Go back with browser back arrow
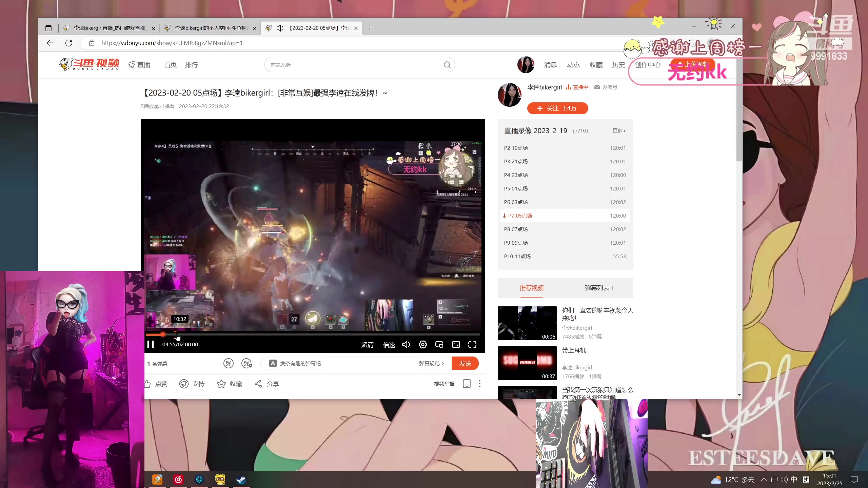 tap(50, 43)
